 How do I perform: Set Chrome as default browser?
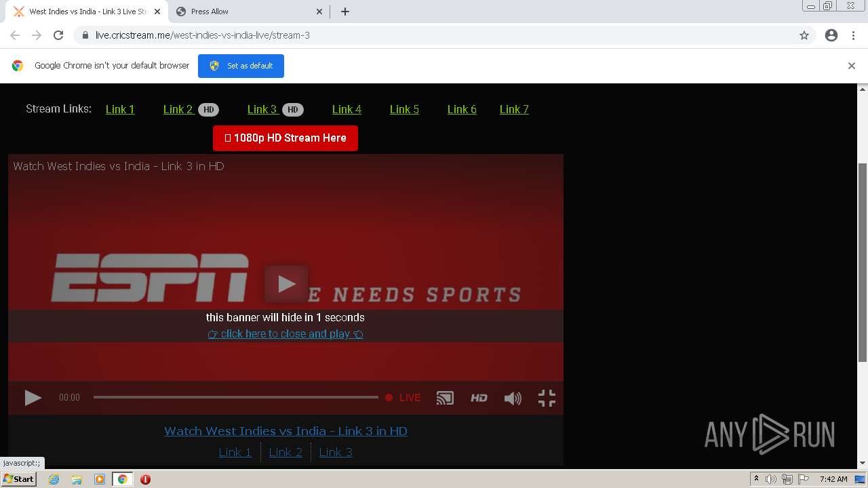[x=241, y=66]
